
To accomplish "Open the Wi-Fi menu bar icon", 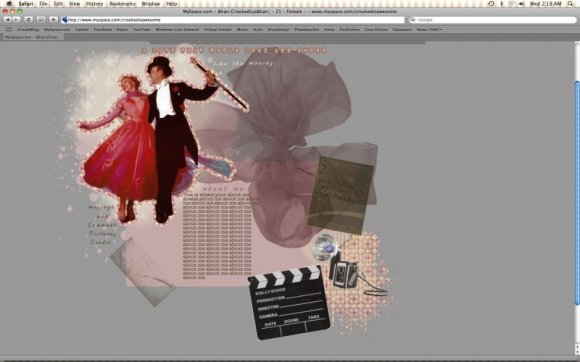I will tap(512, 4).
